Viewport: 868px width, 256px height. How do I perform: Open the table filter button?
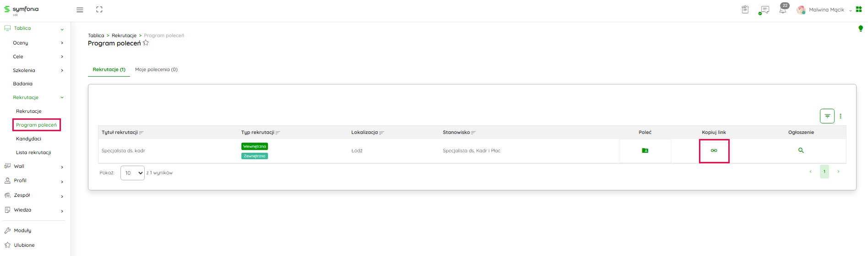(827, 116)
